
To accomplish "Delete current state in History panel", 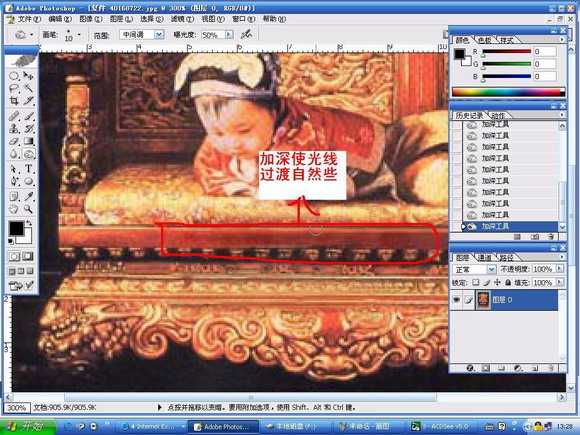I will tap(551, 237).
